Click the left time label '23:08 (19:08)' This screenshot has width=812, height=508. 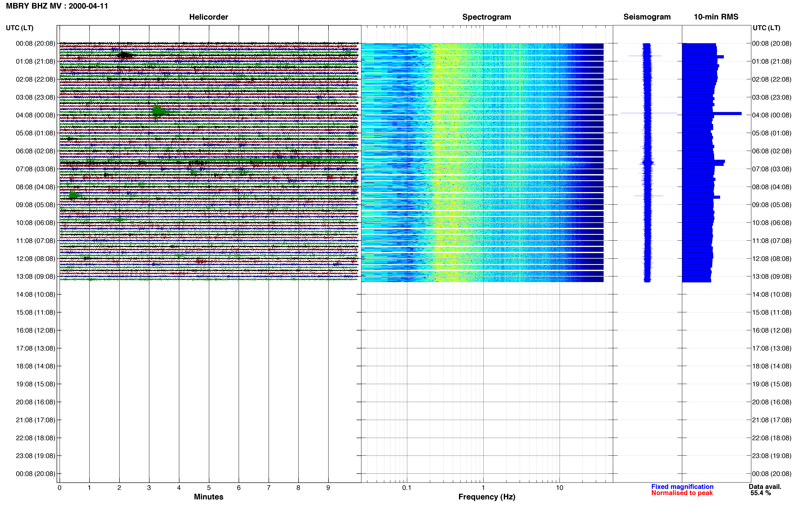[x=36, y=456]
